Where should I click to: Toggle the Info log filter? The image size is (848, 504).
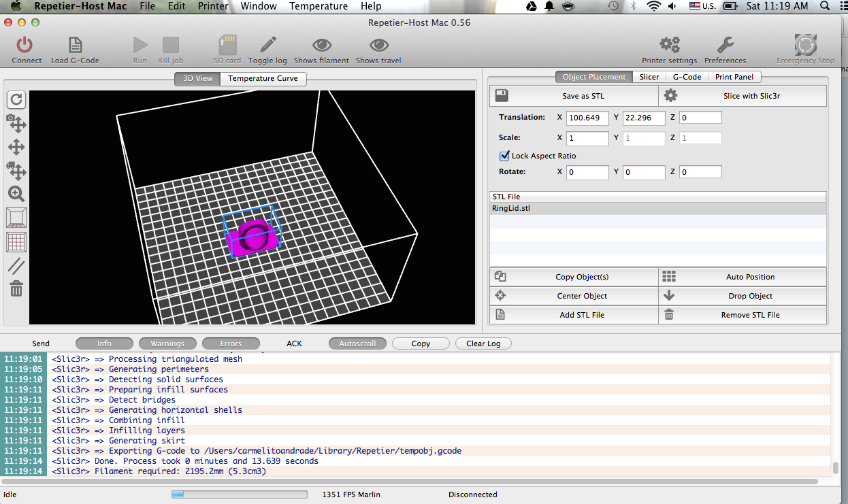pyautogui.click(x=104, y=343)
